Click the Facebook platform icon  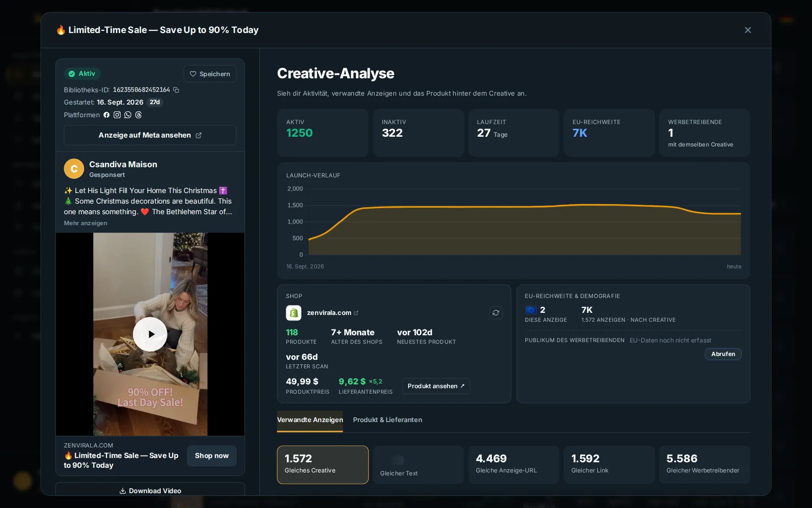[107, 115]
